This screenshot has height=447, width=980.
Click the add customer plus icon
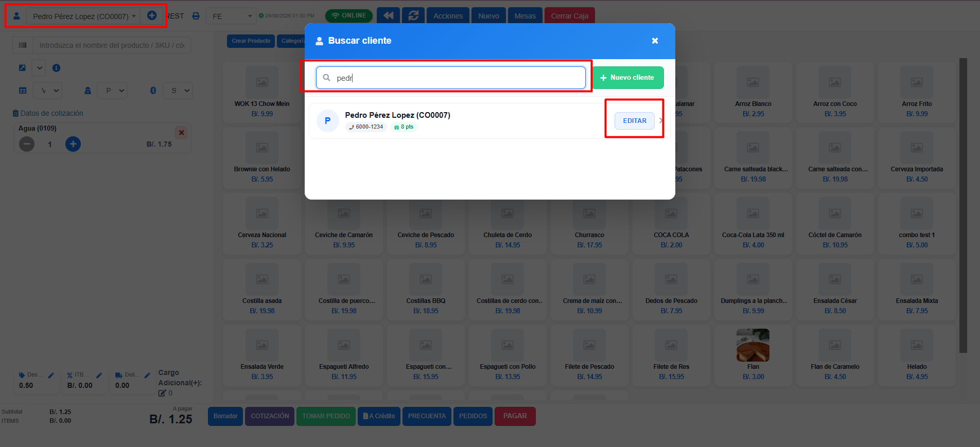point(152,15)
